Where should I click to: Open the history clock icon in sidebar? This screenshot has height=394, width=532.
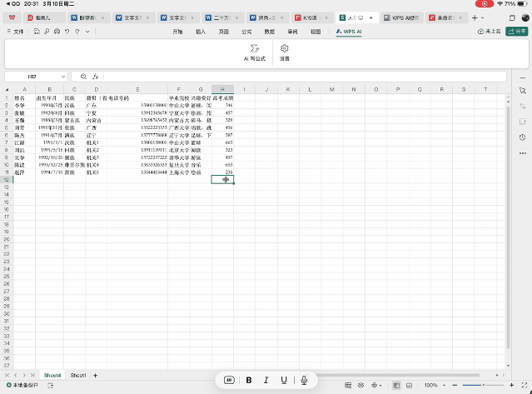522,137
